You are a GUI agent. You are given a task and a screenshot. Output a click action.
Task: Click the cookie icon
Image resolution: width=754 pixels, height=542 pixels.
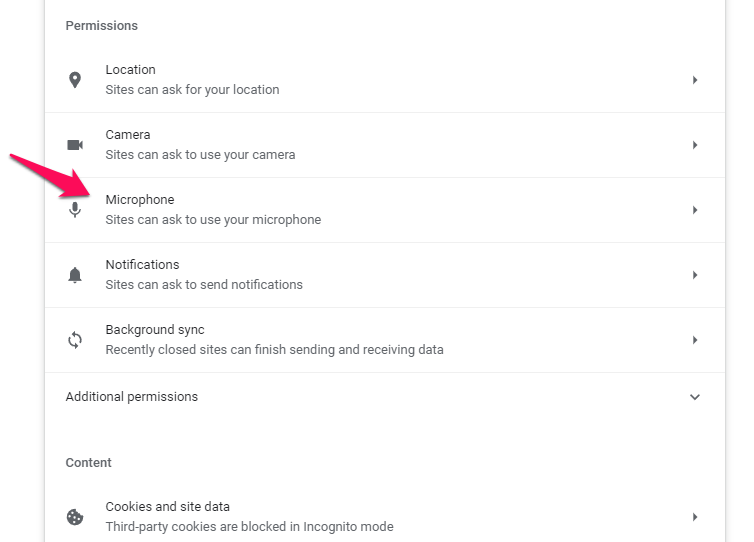[x=75, y=517]
